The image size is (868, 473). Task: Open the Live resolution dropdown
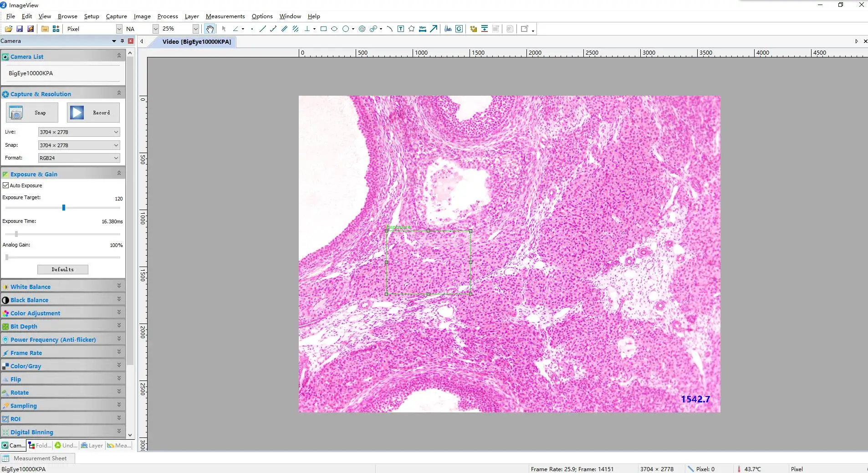coord(79,132)
